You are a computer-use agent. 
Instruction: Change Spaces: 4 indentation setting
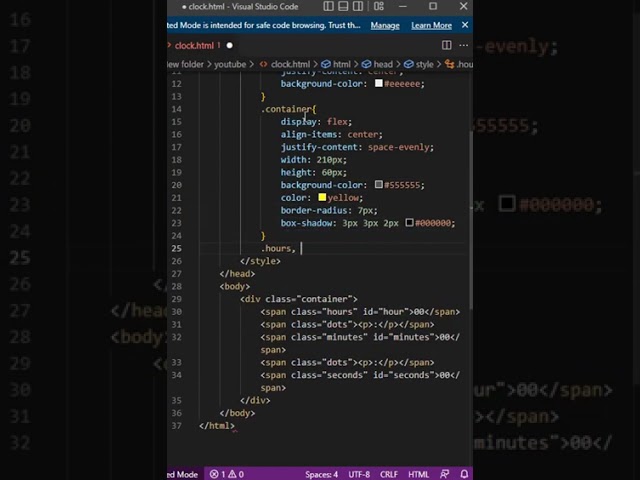point(321,474)
